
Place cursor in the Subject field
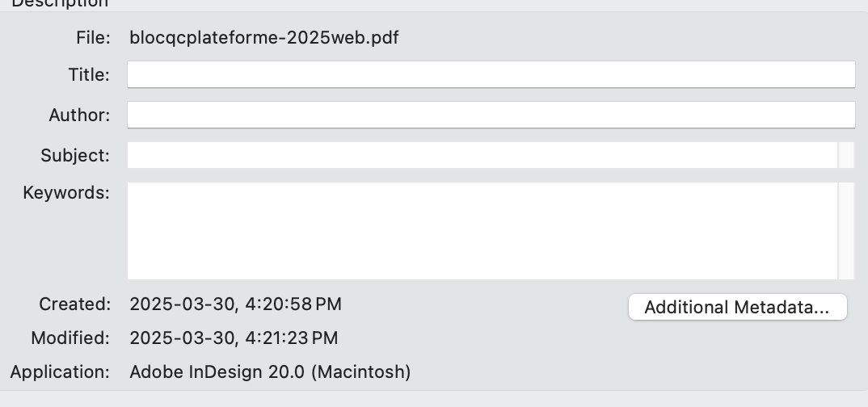click(482, 155)
